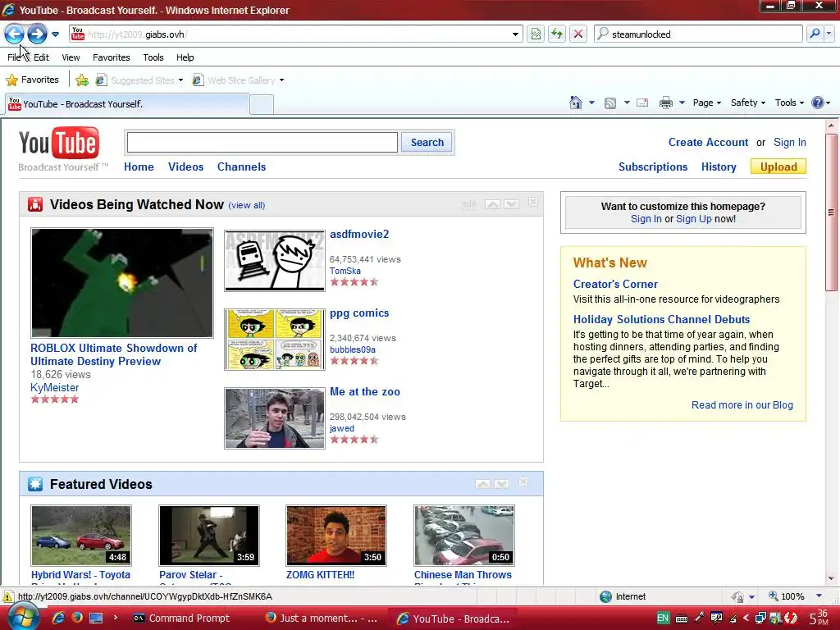Click the Add to Favorites Bar icon
This screenshot has width=840, height=630.
coord(82,80)
